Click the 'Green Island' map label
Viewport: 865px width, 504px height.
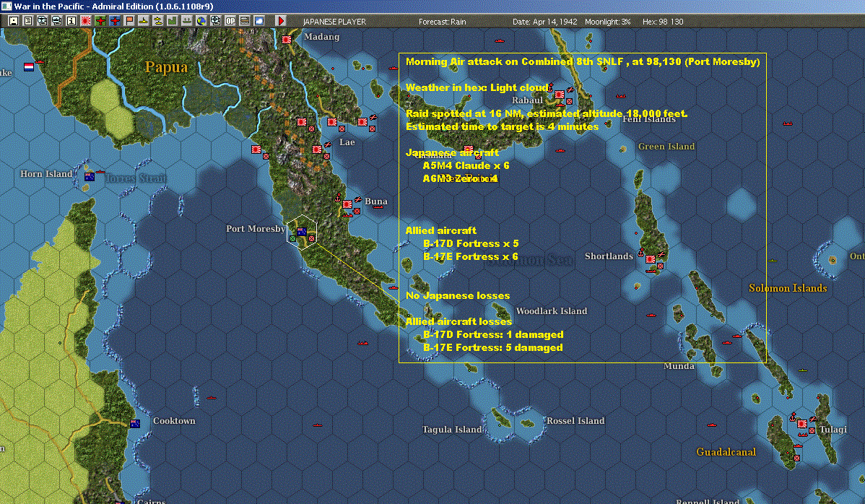666,146
